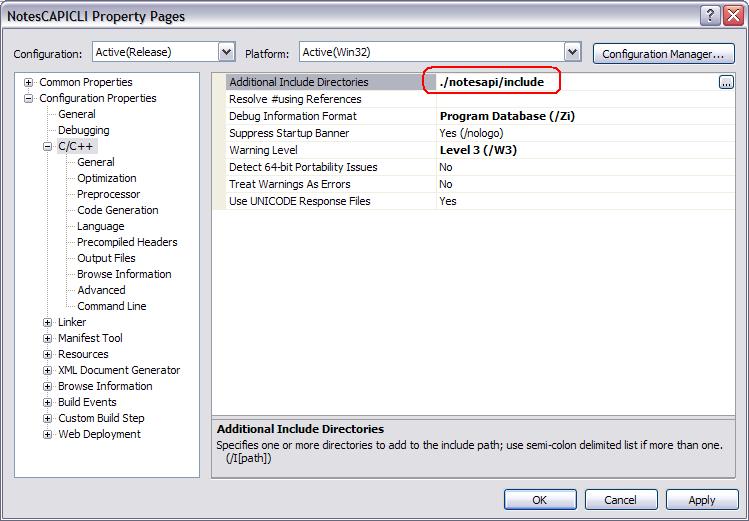Select Web Deployment label

[99, 434]
